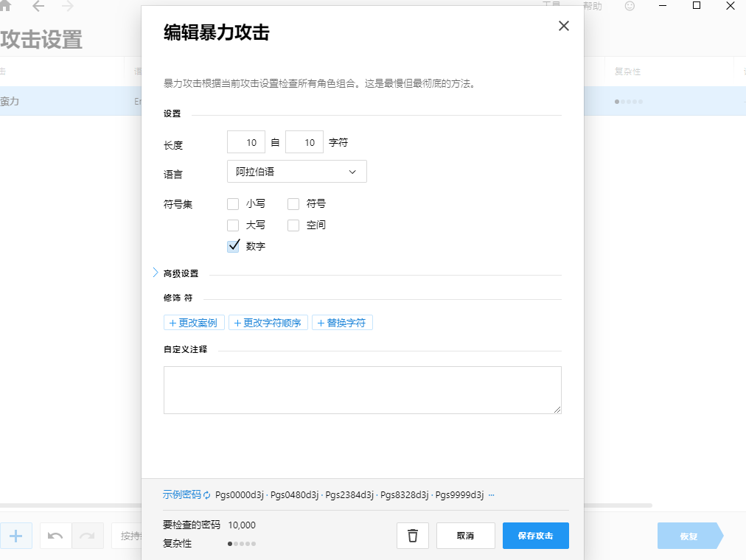Click sample password Pgs9999d3j
746x560 pixels.
click(x=459, y=495)
